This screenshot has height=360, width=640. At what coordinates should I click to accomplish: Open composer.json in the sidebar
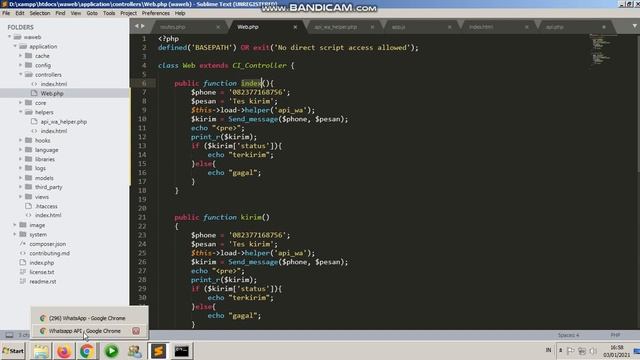47,244
